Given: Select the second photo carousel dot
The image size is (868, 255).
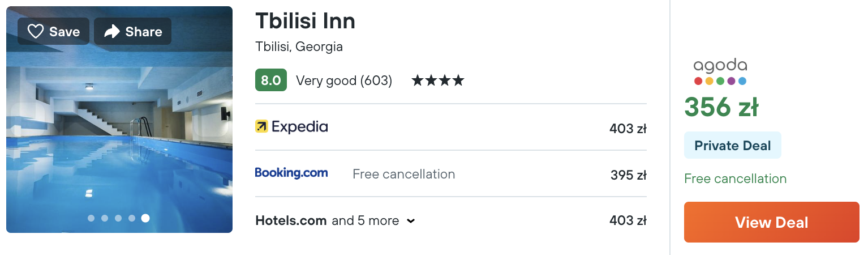Looking at the screenshot, I should click(x=105, y=218).
